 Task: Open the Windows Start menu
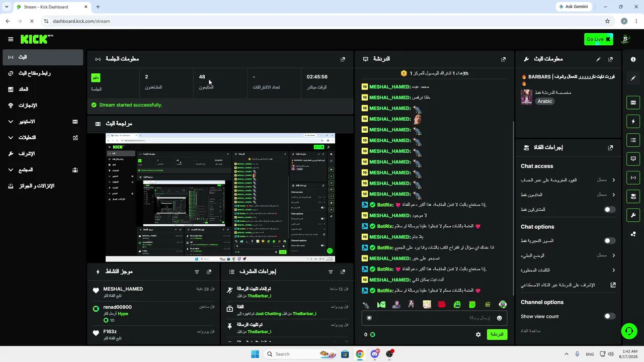[x=255, y=354]
